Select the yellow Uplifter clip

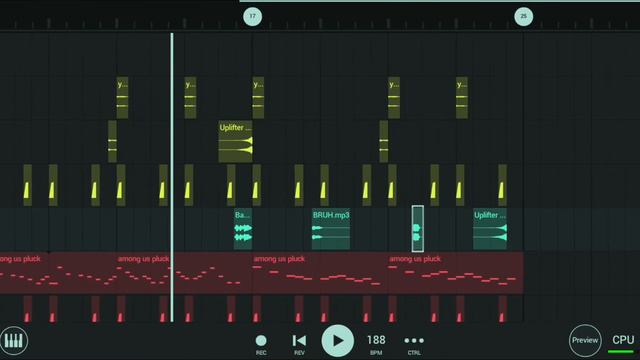(236, 141)
